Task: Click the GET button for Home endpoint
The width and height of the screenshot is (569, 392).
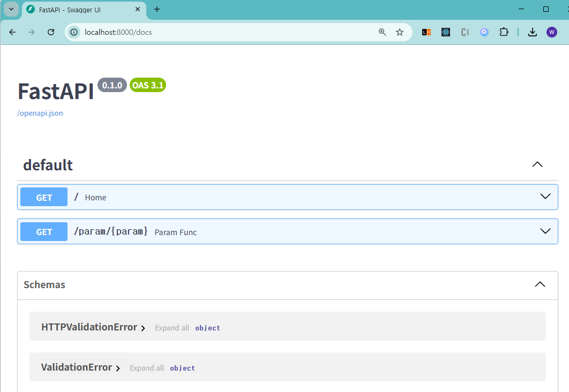Action: (44, 197)
